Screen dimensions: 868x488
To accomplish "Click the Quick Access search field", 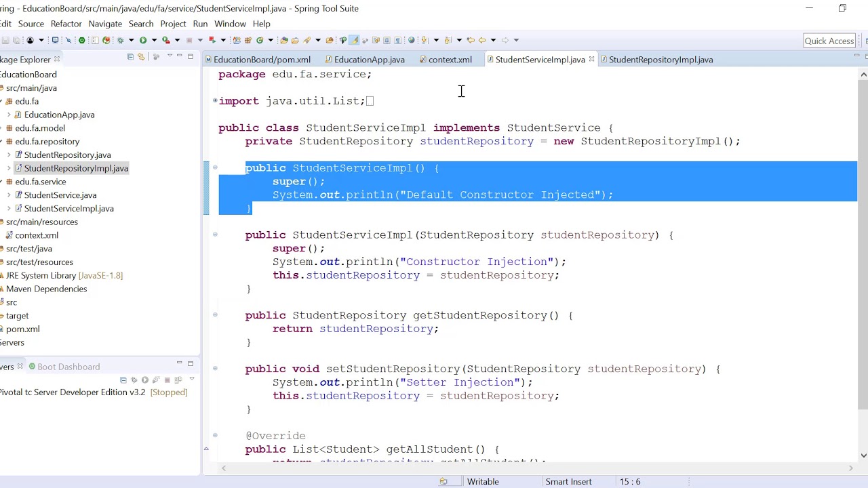I will [829, 41].
